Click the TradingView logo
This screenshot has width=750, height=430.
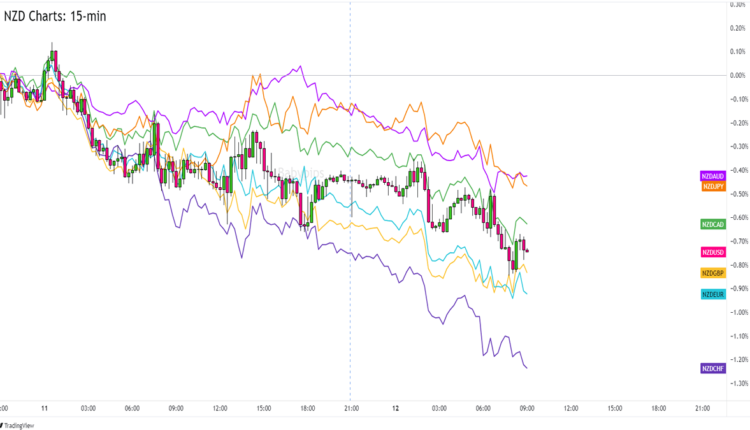(x=20, y=424)
